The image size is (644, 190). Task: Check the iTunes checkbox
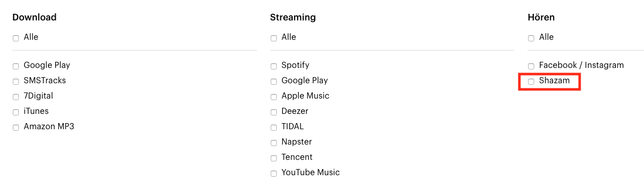[x=16, y=112]
